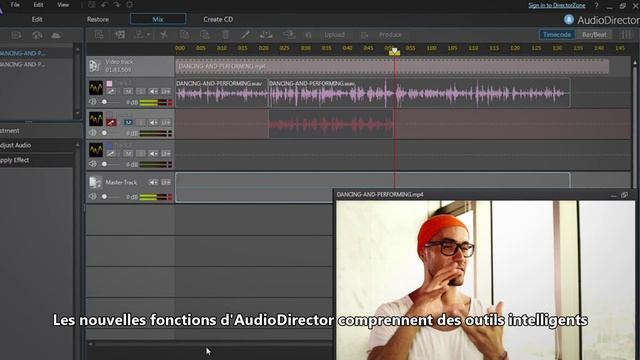Click the trash delete icon in the toolbar
The height and width of the screenshot is (360, 640).
[225, 35]
